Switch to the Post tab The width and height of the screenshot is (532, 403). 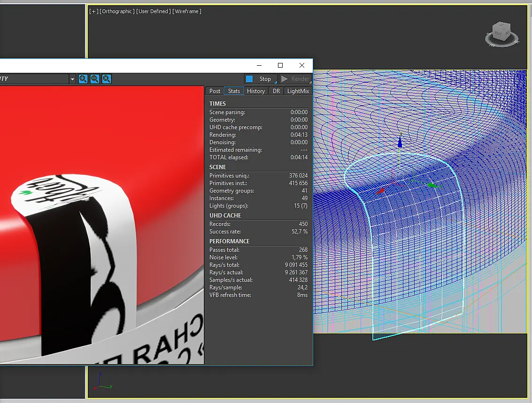(x=215, y=91)
